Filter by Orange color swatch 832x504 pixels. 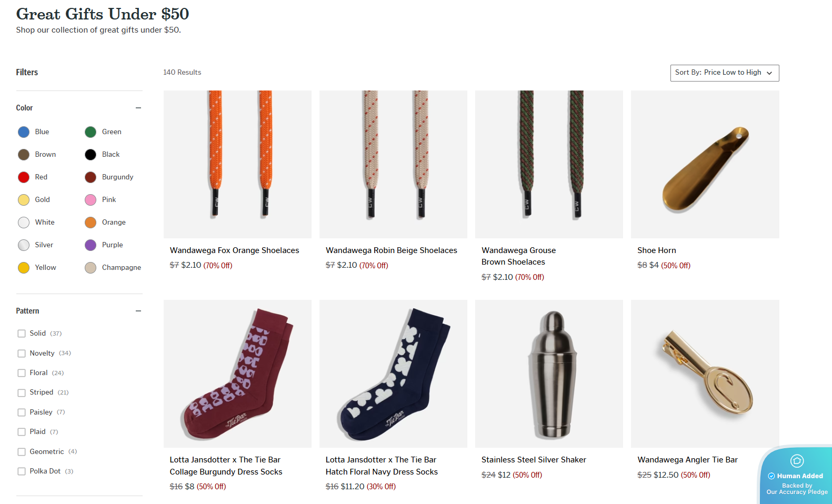91,223
